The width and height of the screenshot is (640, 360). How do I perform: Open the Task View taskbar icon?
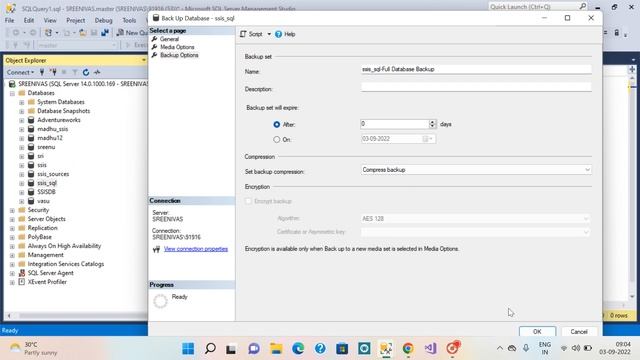(231, 349)
